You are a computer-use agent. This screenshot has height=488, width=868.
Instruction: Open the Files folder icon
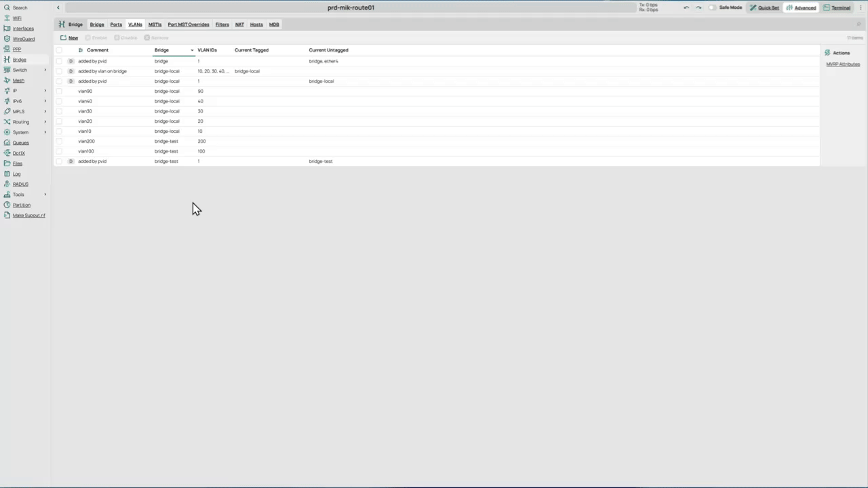[7, 163]
